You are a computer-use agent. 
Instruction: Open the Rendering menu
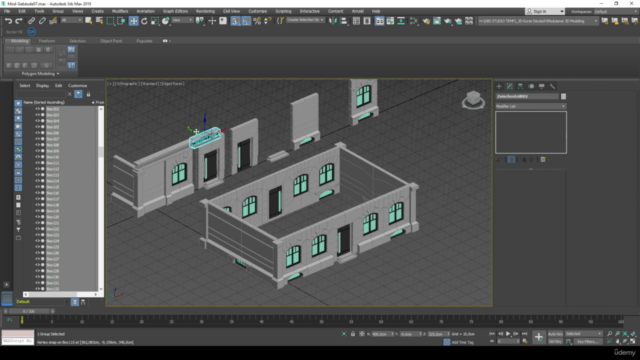pyautogui.click(x=205, y=11)
